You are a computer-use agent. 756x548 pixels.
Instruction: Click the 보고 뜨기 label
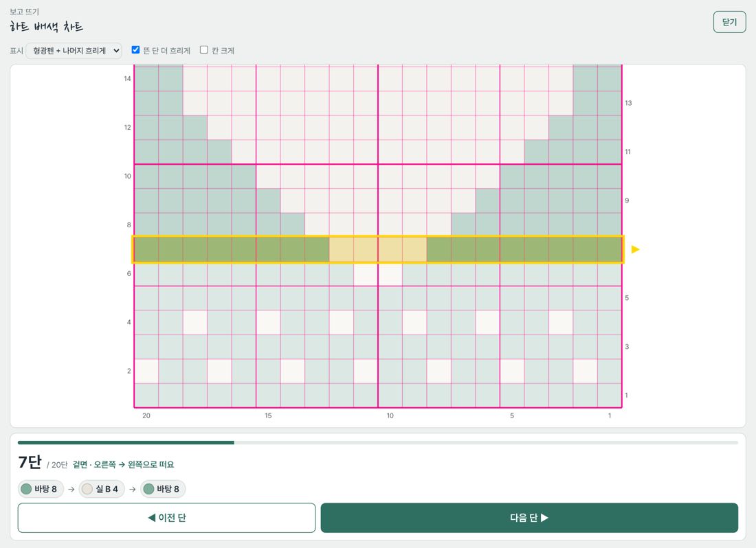coord(24,11)
